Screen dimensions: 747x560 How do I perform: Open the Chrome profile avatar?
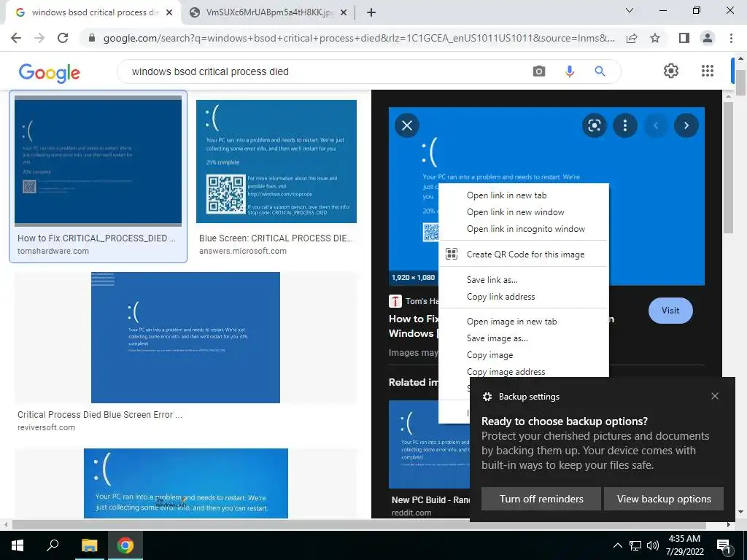point(708,38)
